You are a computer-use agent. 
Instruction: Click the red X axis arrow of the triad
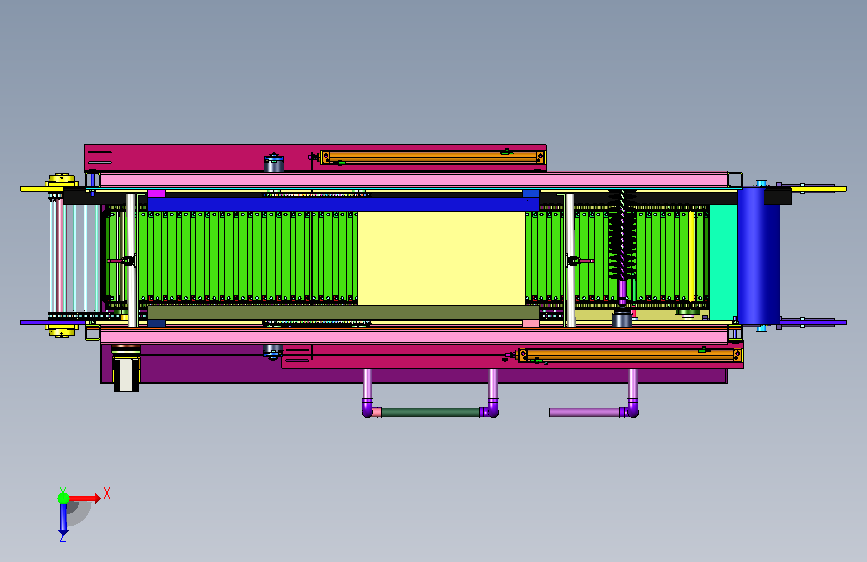(84, 498)
